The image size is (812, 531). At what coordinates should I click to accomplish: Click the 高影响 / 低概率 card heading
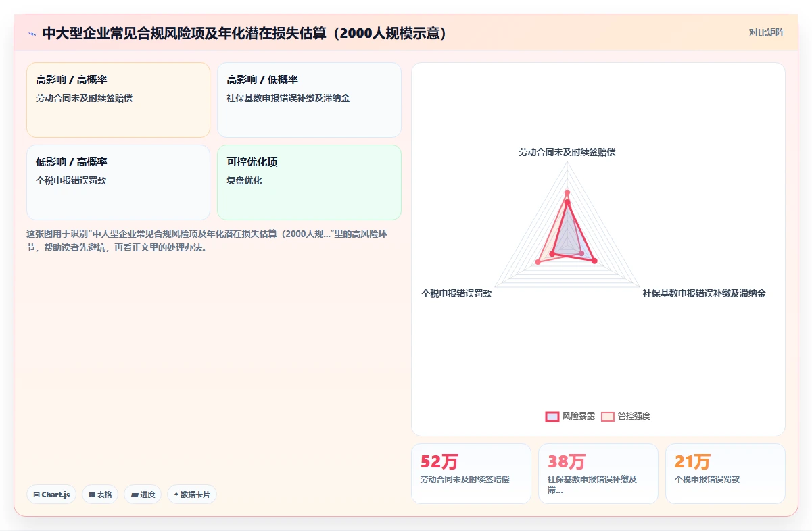pos(262,80)
